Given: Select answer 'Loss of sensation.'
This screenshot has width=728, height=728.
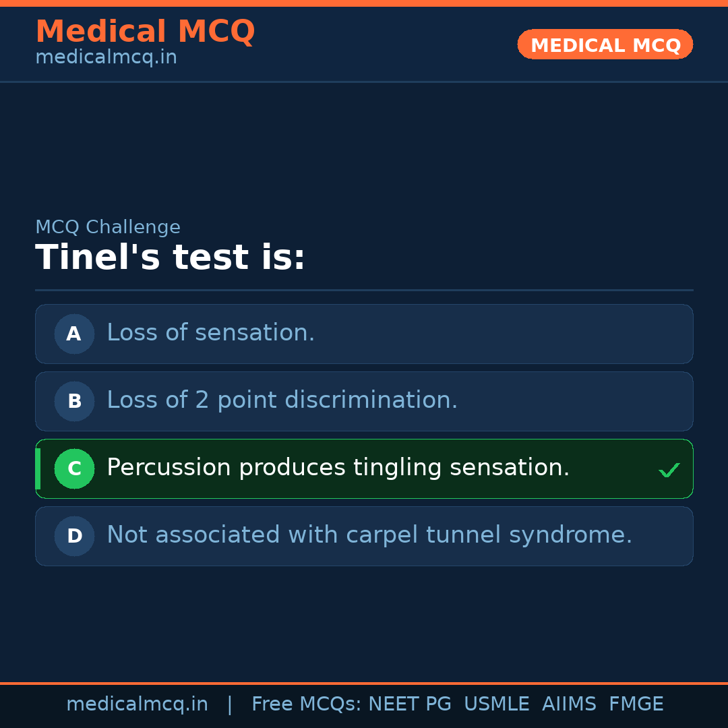Looking at the screenshot, I should (x=210, y=333).
